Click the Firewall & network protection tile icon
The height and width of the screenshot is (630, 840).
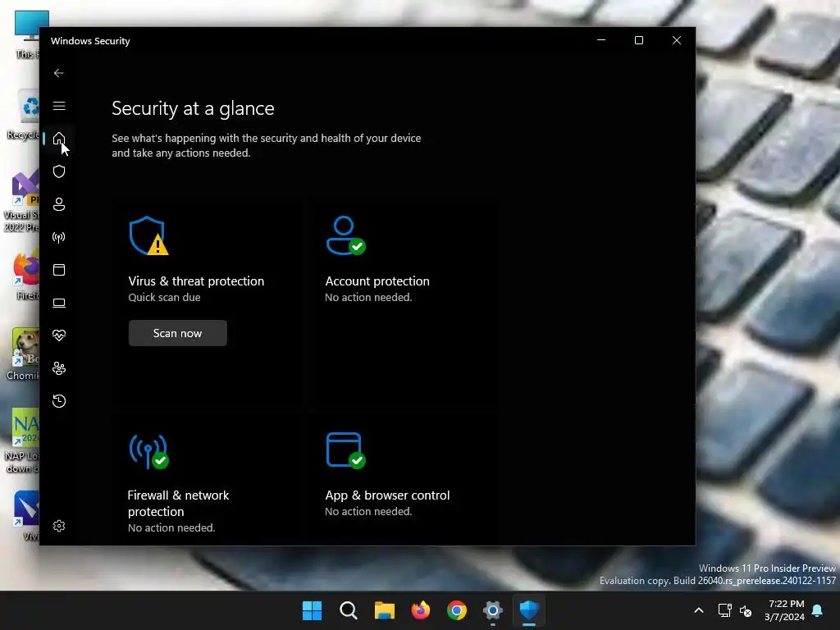(148, 451)
